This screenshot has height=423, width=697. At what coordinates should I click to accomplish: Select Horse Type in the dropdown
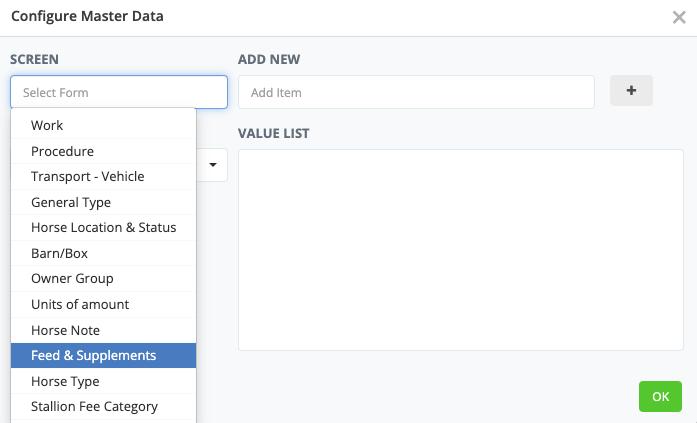click(x=65, y=381)
